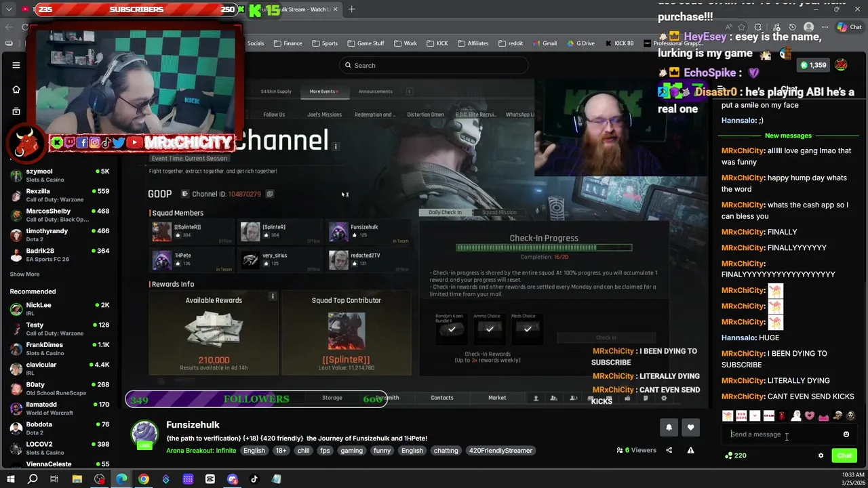Open timothyrandy channel in sidebar
868x488 pixels.
[x=60, y=235]
